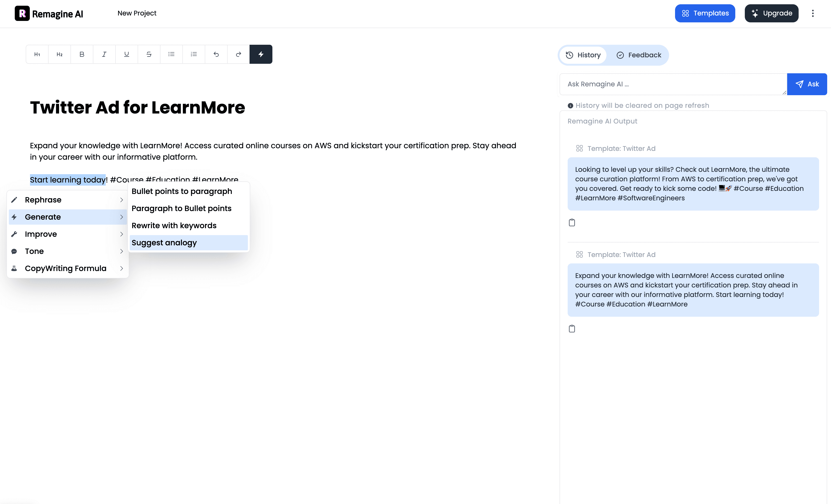831x504 pixels.
Task: Choose Bullet points to paragraph
Action: coord(189,191)
